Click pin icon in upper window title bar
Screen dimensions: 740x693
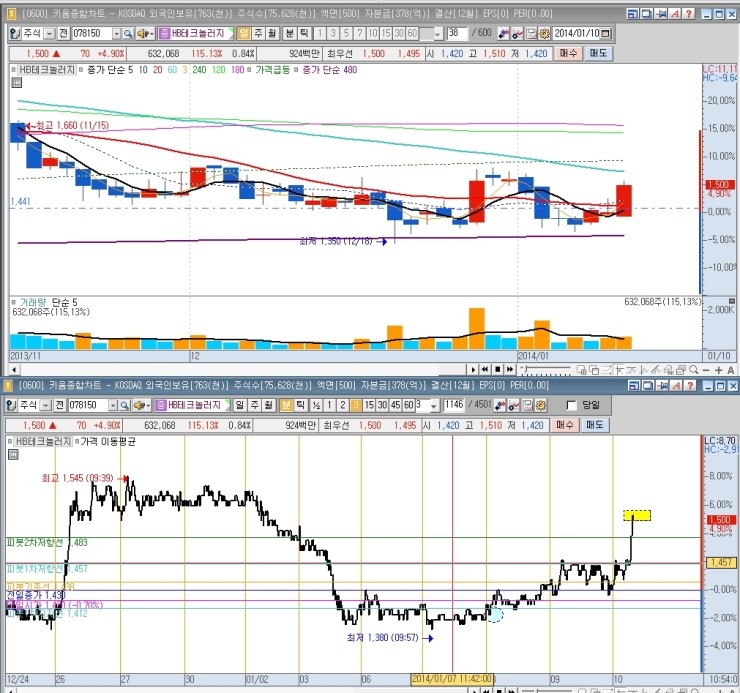click(661, 14)
